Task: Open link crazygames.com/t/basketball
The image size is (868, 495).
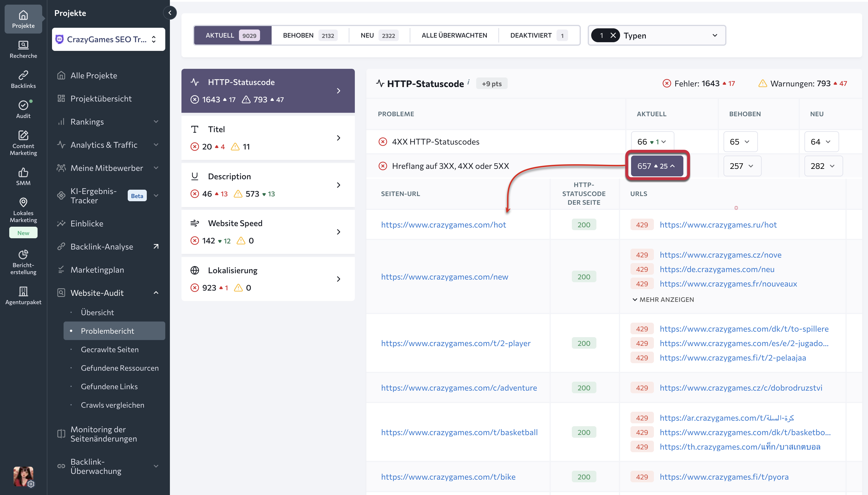Action: click(x=459, y=433)
